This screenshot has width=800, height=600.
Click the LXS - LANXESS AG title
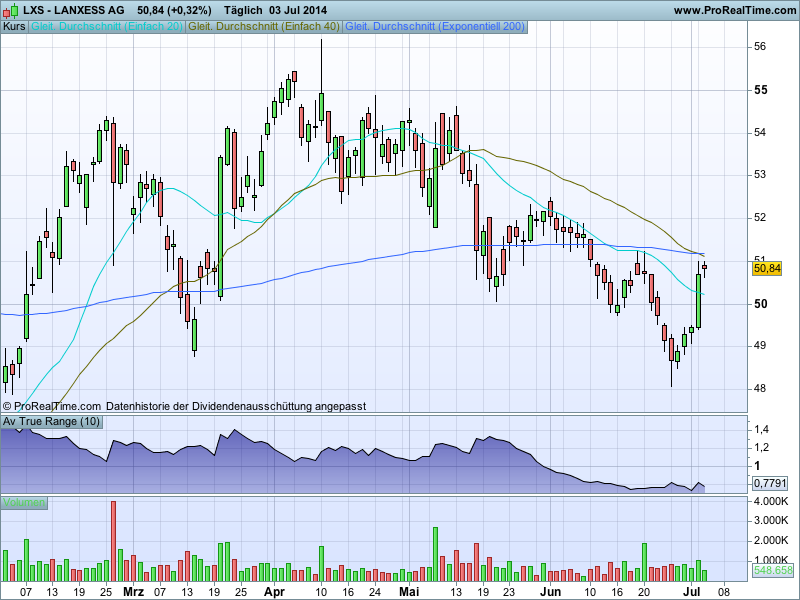tap(73, 10)
